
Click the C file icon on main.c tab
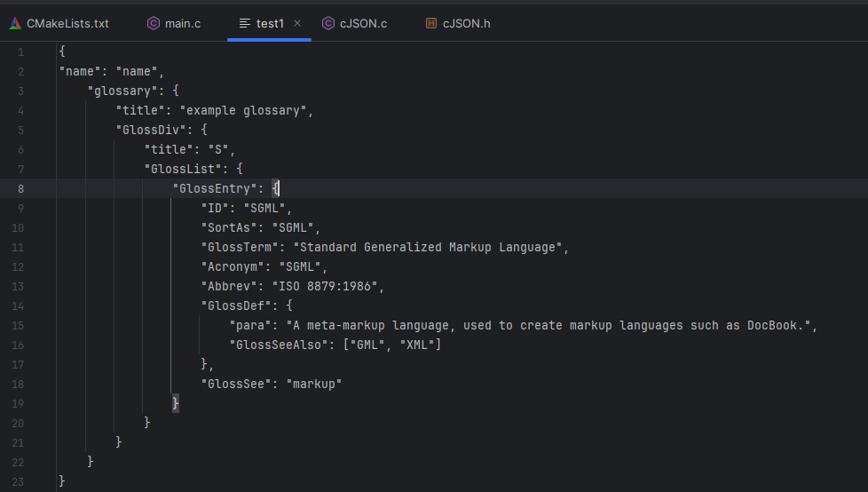(154, 23)
